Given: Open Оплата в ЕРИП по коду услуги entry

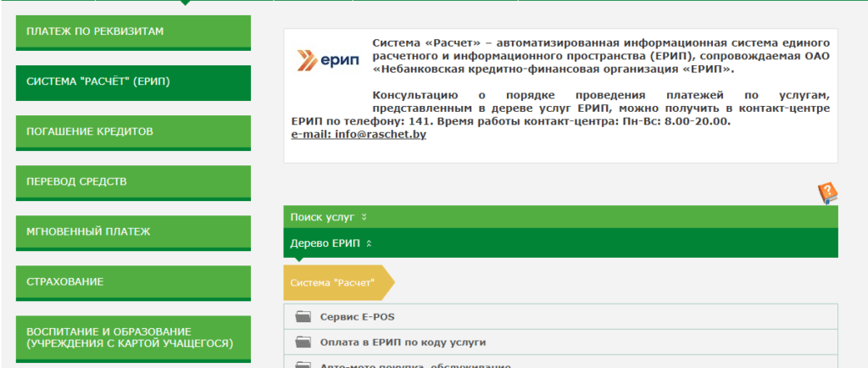Looking at the screenshot, I should click(403, 343).
